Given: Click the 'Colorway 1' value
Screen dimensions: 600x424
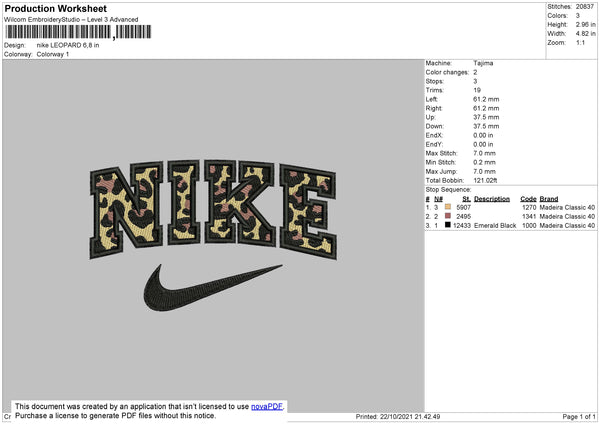Looking at the screenshot, I should tap(53, 54).
